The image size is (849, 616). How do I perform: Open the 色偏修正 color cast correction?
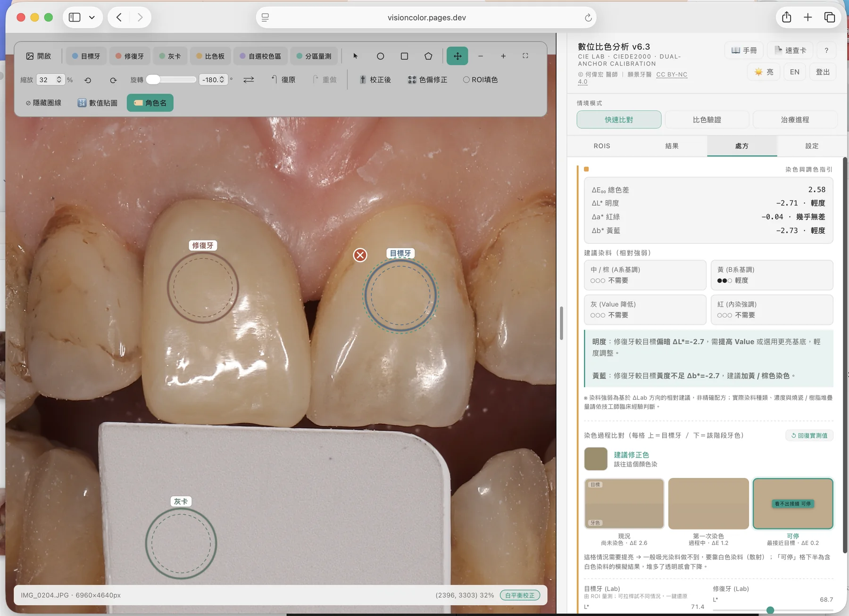[427, 80]
